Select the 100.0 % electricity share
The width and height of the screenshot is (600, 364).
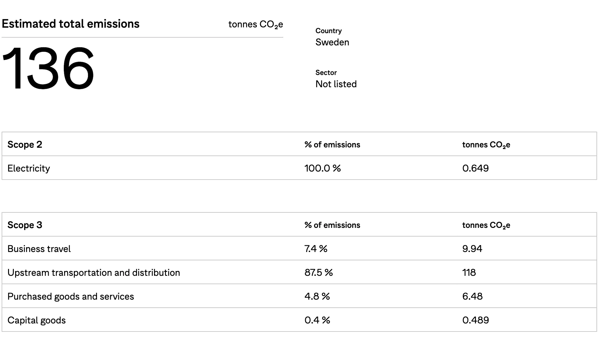323,168
